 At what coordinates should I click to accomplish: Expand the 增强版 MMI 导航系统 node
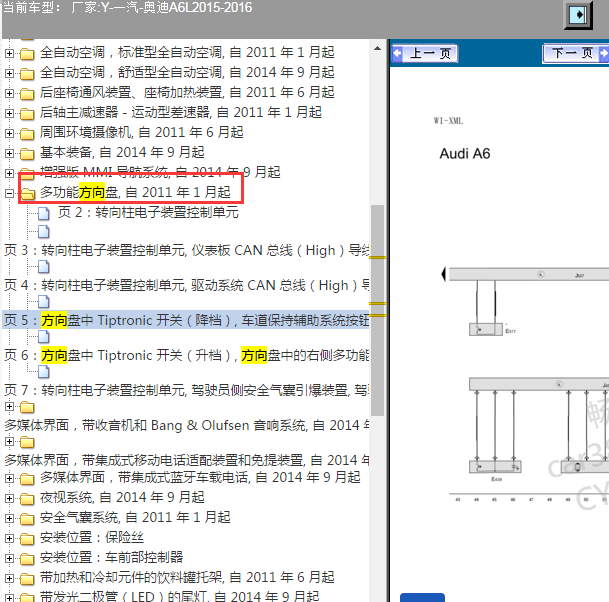tap(9, 173)
